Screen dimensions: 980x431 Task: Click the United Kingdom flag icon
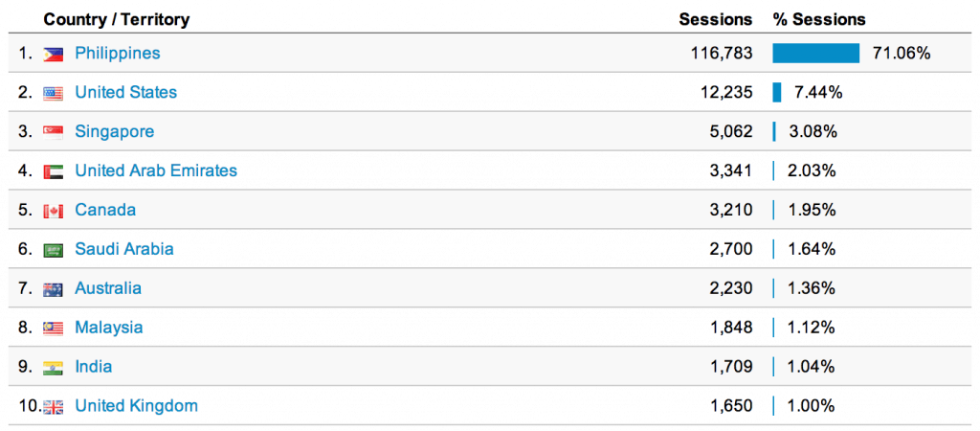pos(54,406)
